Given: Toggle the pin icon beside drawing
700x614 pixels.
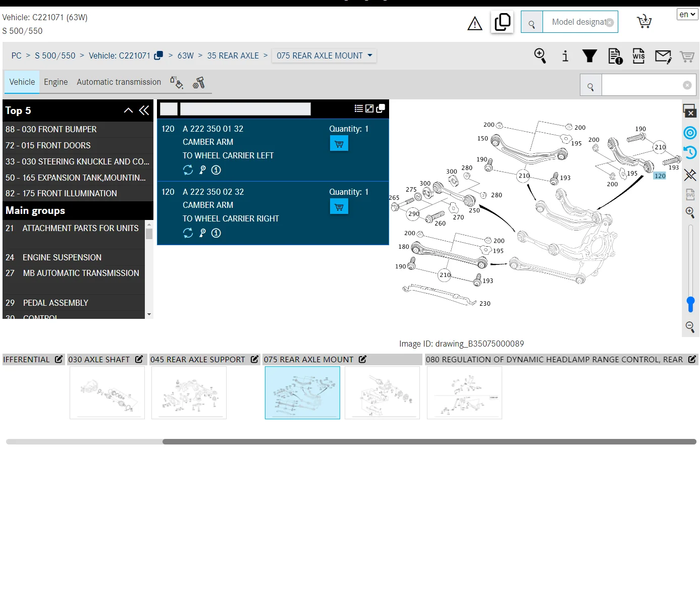Looking at the screenshot, I should click(x=690, y=175).
